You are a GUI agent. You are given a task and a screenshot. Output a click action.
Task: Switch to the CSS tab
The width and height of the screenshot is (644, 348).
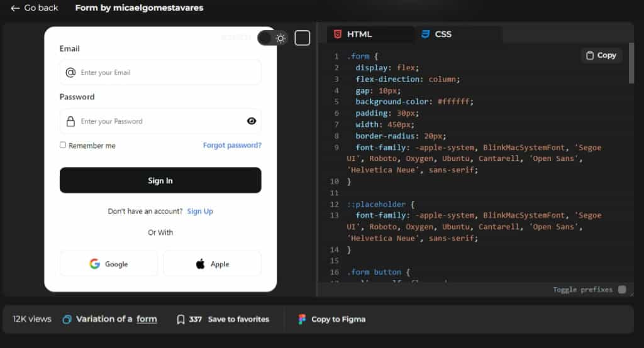[x=436, y=34]
